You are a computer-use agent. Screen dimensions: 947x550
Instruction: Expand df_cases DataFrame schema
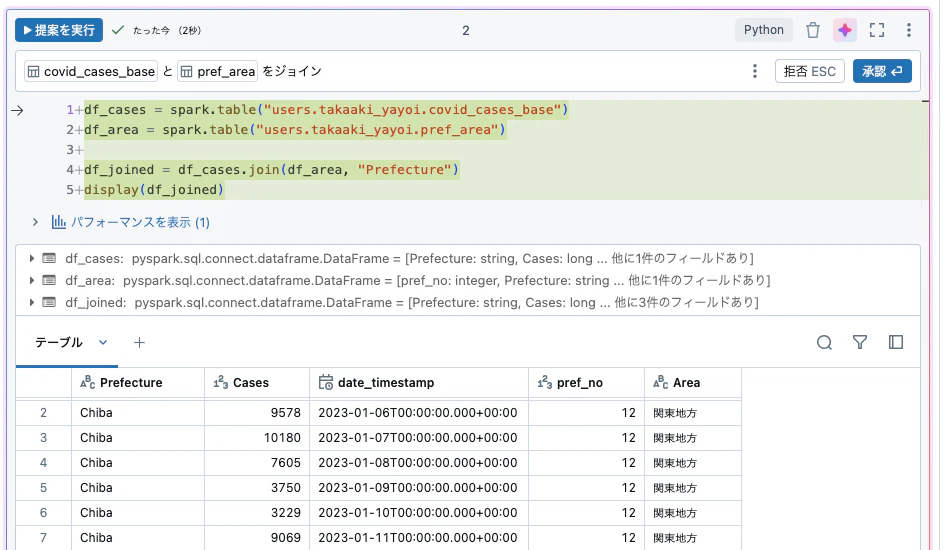[x=31, y=258]
